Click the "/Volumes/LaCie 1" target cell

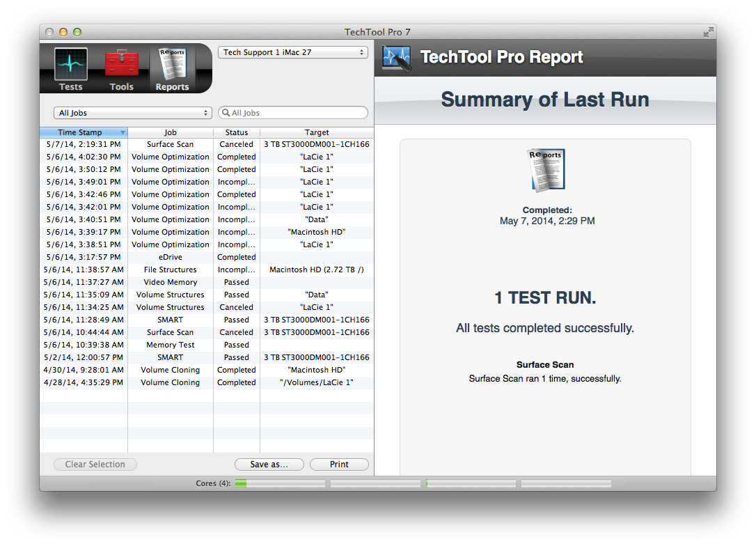click(x=317, y=382)
